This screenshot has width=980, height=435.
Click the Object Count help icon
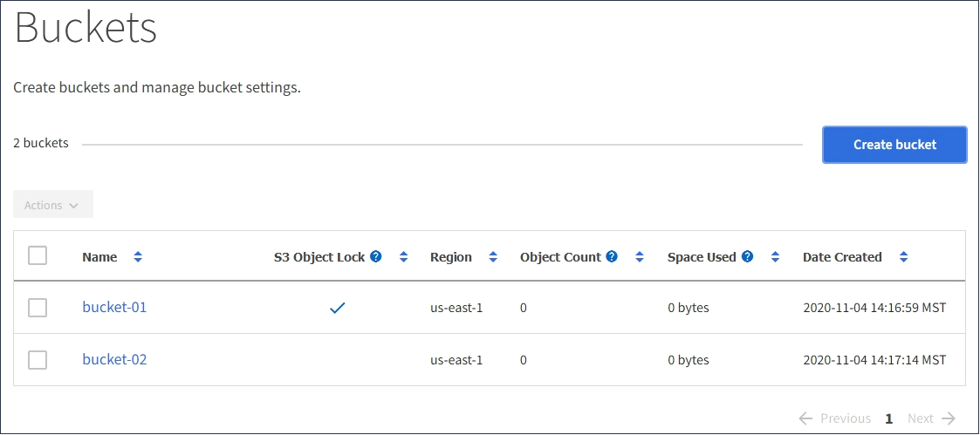click(612, 257)
